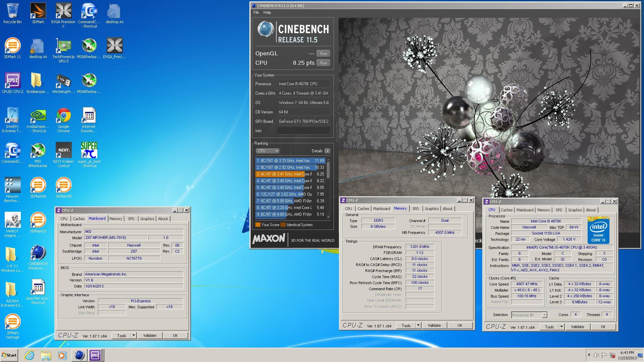Open Cinebench Help menu
The width and height of the screenshot is (644, 362).
(267, 12)
